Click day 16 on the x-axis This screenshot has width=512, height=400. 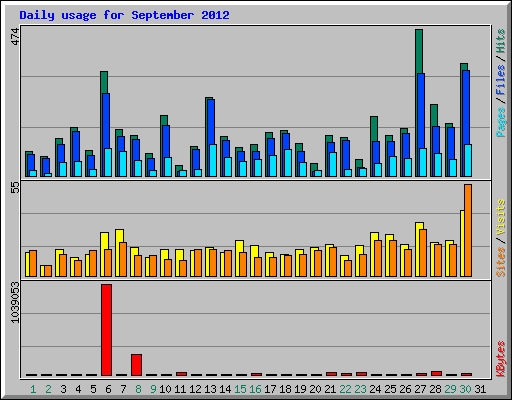[x=255, y=389]
